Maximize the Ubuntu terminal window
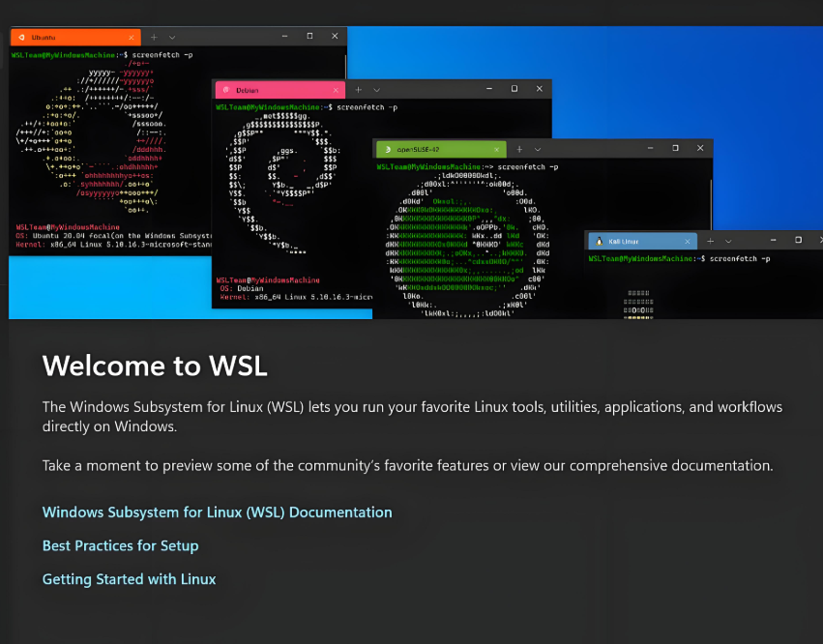This screenshot has width=823, height=644. coord(309,36)
